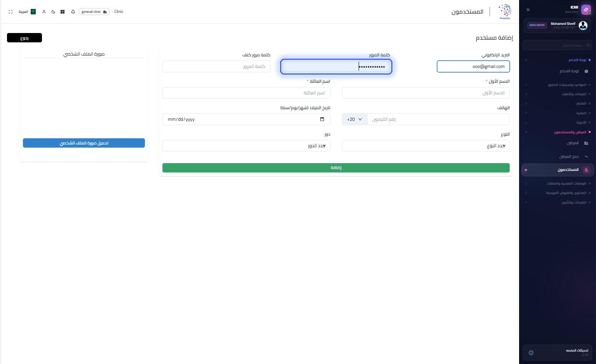Click the تحميل صورة الملف الشخصي upload button
This screenshot has height=364, width=596.
(84, 143)
